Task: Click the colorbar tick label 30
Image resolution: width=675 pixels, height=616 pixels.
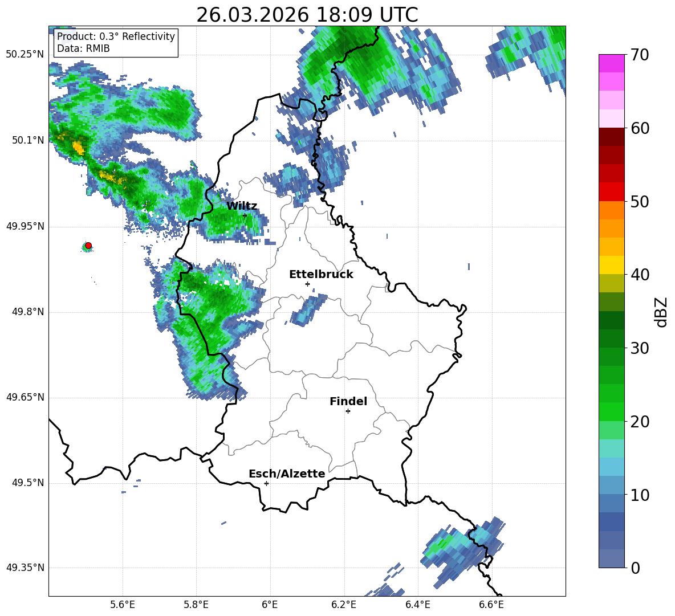Action: pyautogui.click(x=640, y=348)
